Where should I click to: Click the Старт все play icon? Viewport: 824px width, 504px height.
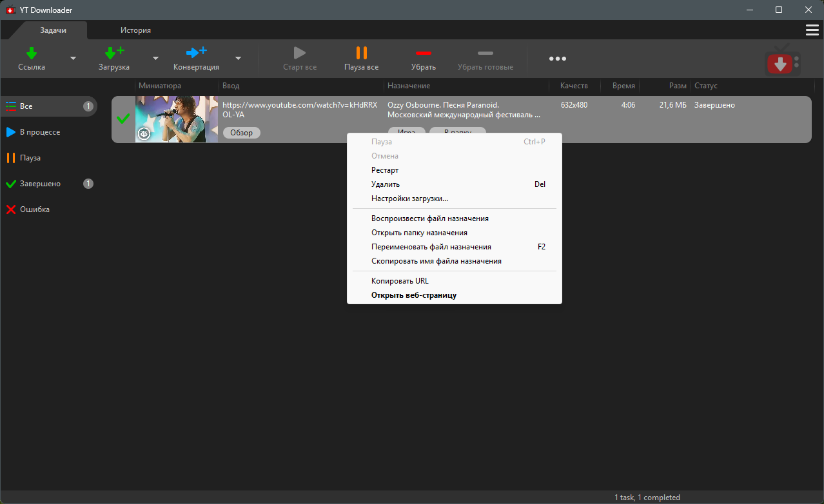click(x=300, y=53)
